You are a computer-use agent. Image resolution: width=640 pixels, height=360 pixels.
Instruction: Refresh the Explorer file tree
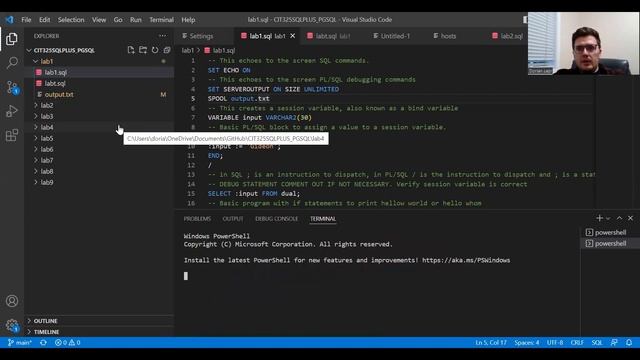pos(155,50)
